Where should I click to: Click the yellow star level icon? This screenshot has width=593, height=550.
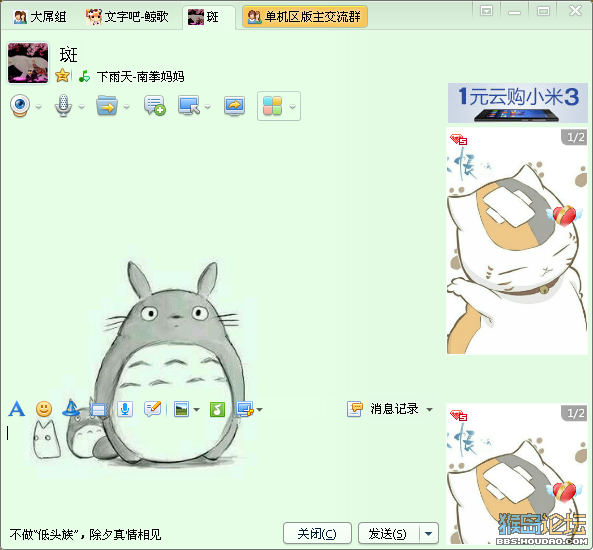pyautogui.click(x=62, y=76)
